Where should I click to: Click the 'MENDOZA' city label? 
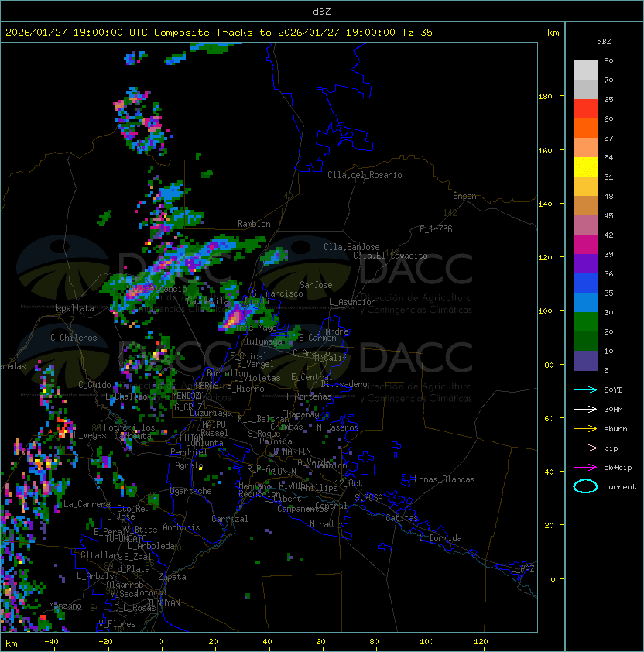pyautogui.click(x=188, y=395)
